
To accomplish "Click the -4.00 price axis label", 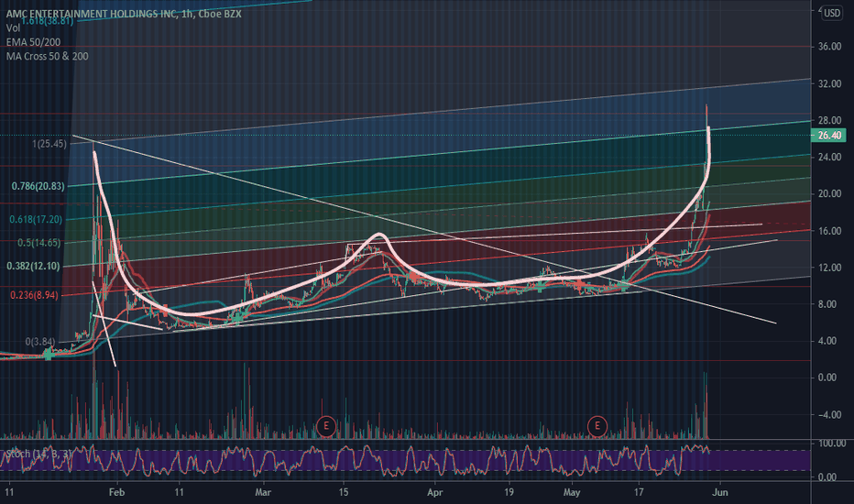I will point(827,414).
